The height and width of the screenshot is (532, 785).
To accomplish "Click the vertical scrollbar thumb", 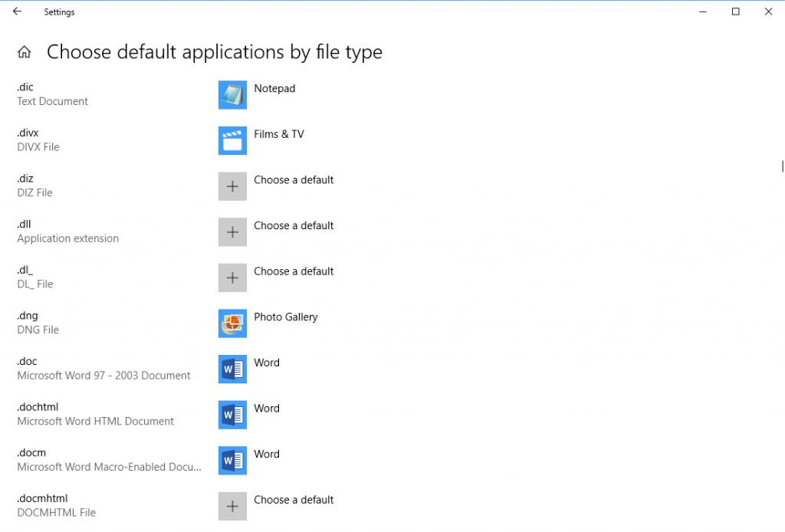I will click(782, 166).
